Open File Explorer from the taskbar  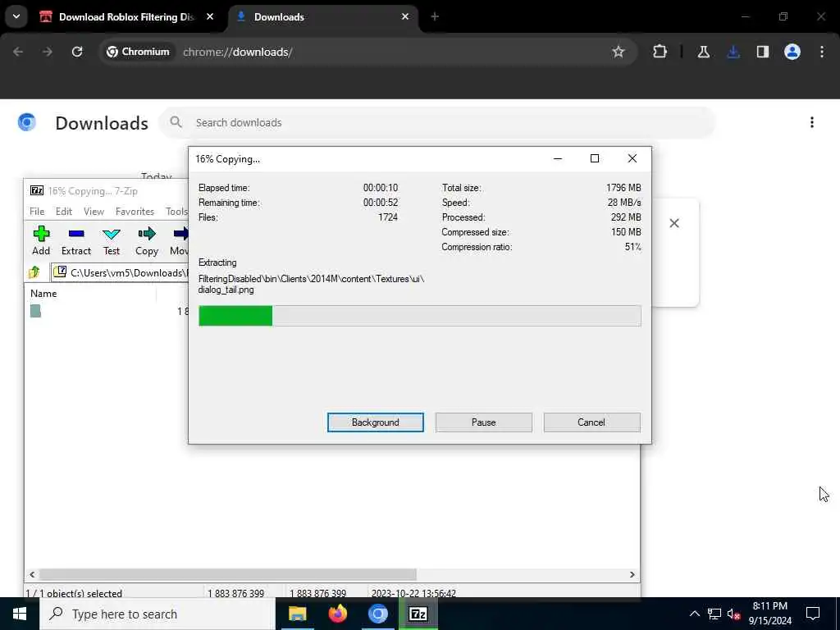tap(297, 614)
